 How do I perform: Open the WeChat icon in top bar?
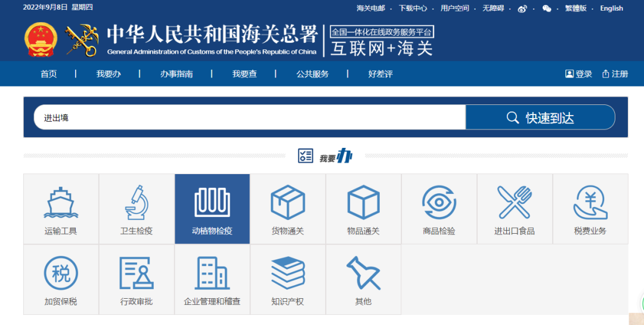point(547,8)
